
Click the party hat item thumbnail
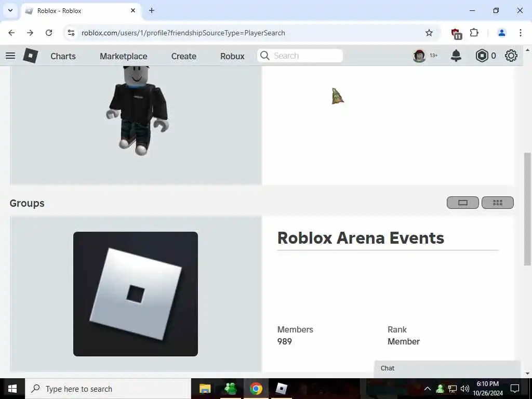tap(338, 96)
